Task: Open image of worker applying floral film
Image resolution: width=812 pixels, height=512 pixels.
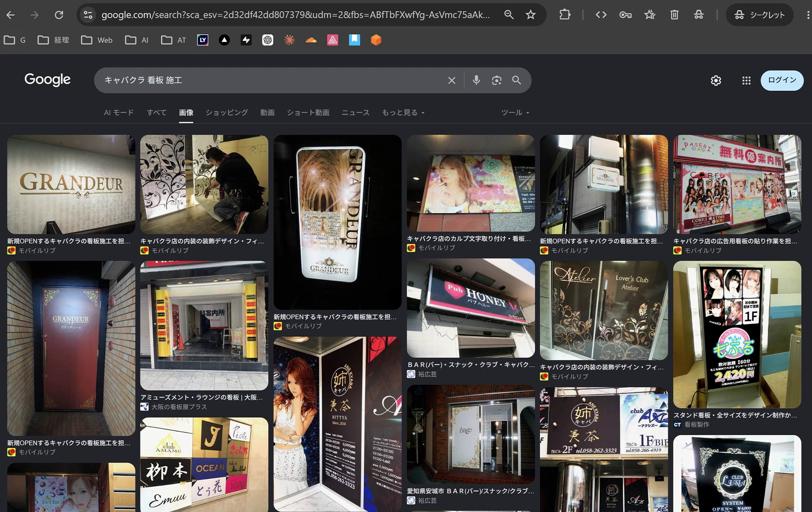Action: tap(204, 184)
